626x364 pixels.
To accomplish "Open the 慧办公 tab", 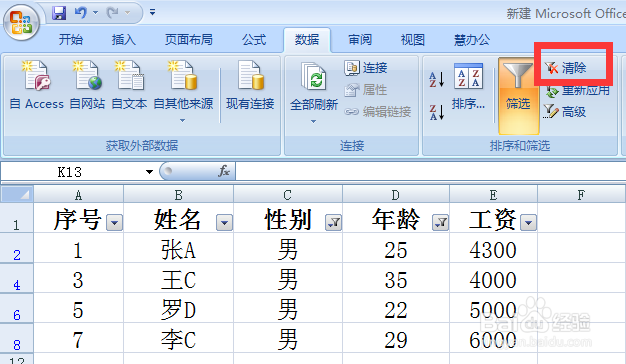I will point(472,40).
